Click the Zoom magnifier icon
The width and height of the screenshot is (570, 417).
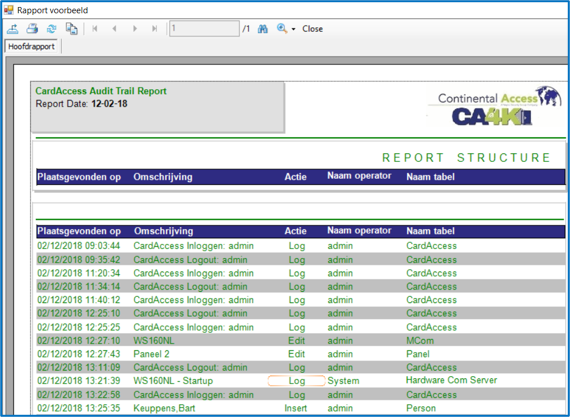[x=282, y=28]
